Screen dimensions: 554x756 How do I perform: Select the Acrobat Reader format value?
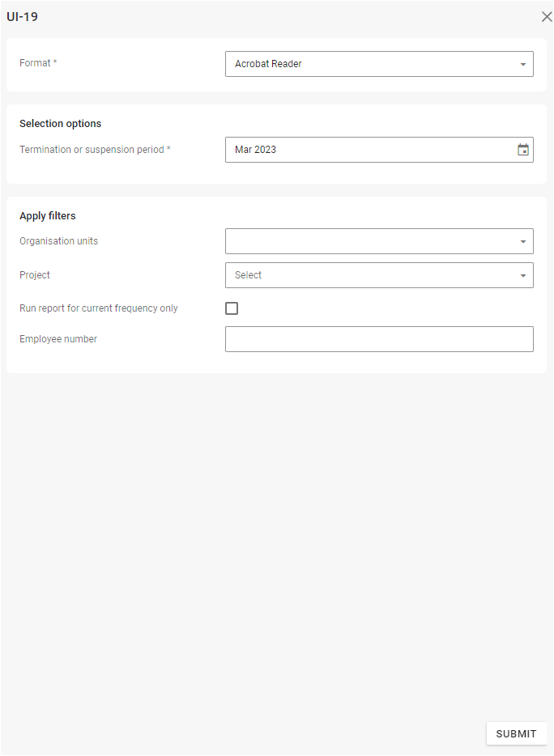coord(268,64)
